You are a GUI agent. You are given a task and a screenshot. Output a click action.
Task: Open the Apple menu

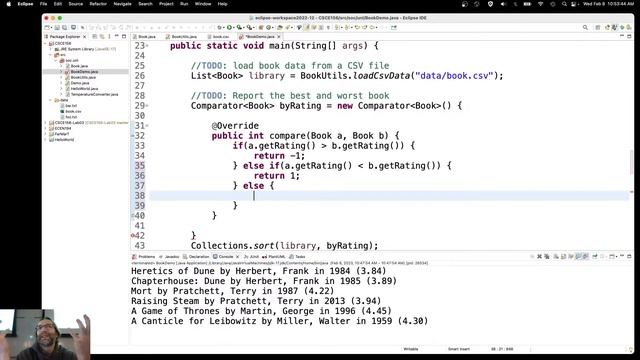[x=9, y=4]
